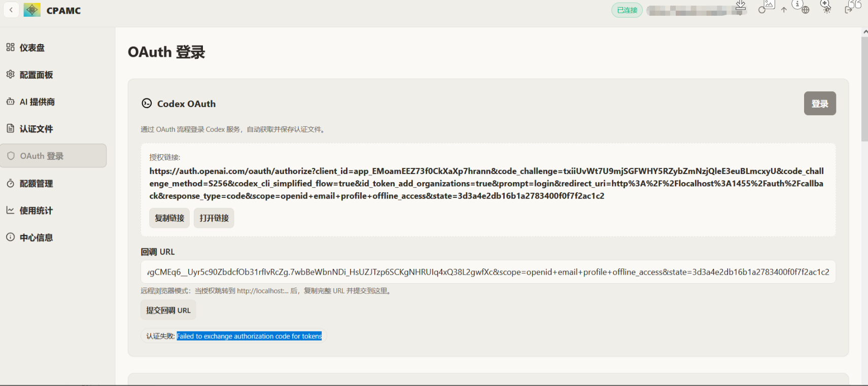Click the 复制链接 button
This screenshot has height=386, width=868.
pos(169,218)
